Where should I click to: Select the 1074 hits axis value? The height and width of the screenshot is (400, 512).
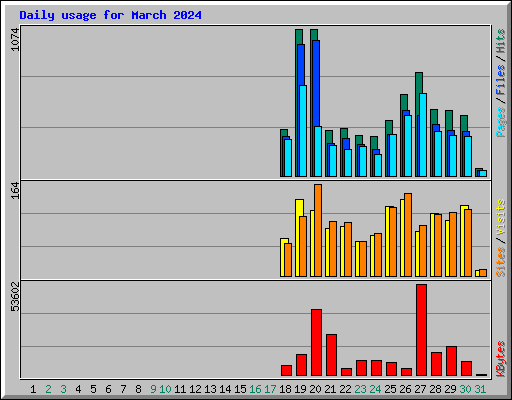tap(15, 40)
